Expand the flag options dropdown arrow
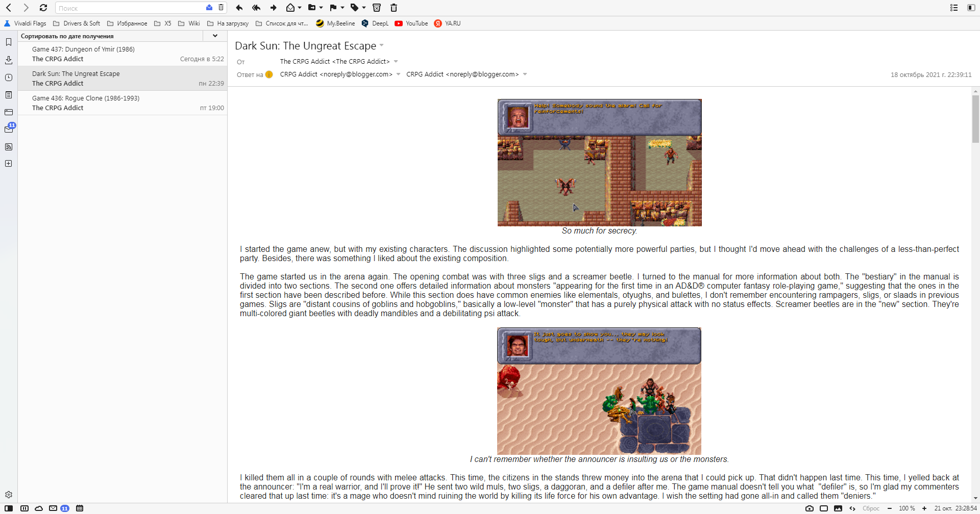 [x=342, y=8]
